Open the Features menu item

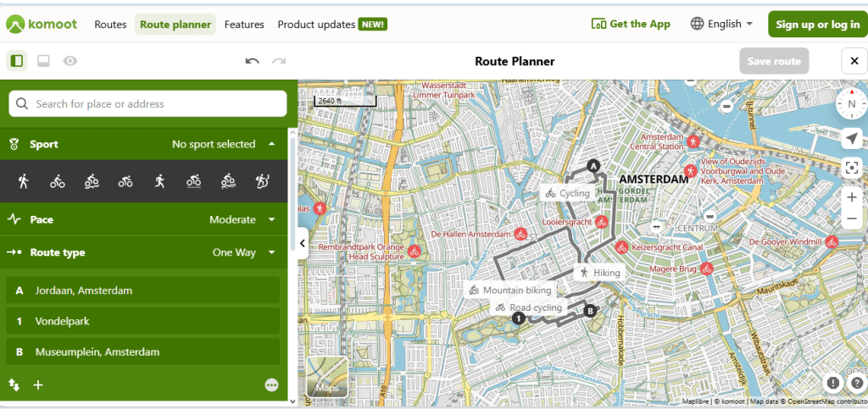(x=244, y=25)
